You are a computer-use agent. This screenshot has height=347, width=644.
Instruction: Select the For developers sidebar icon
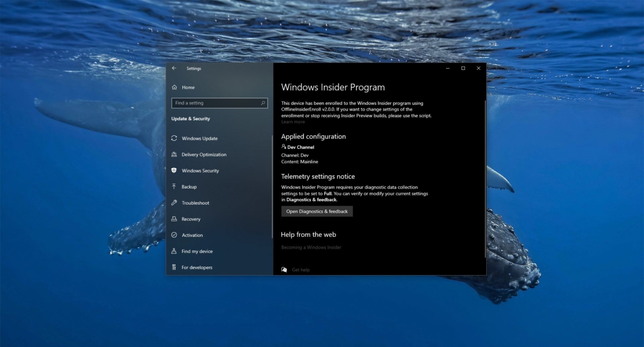click(x=174, y=267)
